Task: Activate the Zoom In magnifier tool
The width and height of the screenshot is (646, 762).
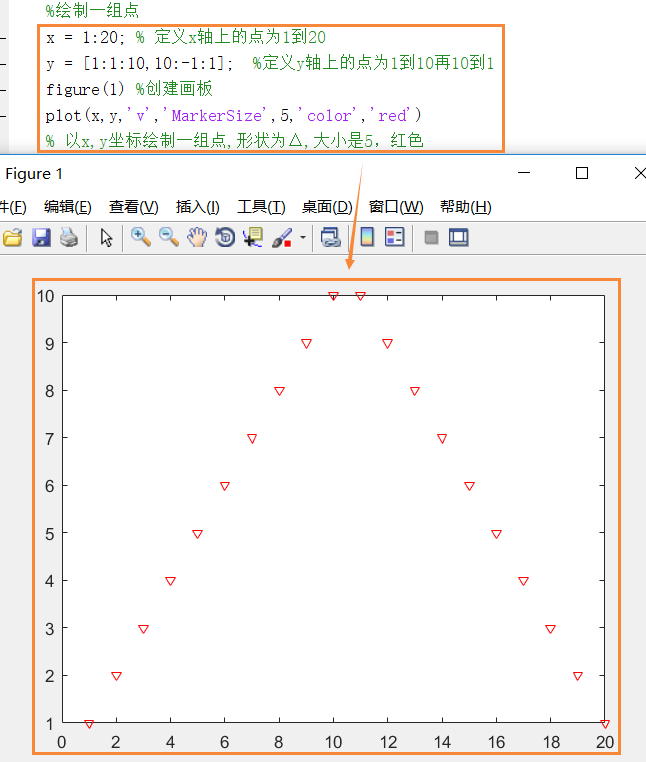Action: pos(141,238)
